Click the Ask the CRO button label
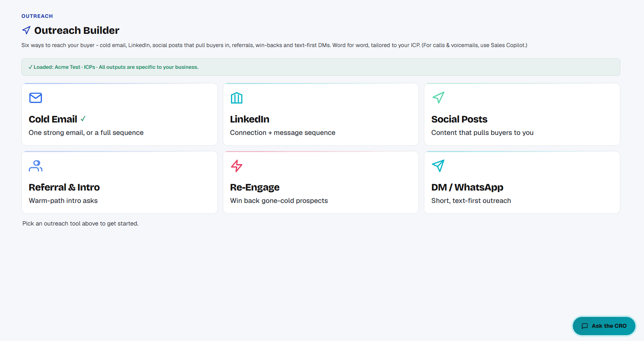This screenshot has height=341, width=644. 609,326
